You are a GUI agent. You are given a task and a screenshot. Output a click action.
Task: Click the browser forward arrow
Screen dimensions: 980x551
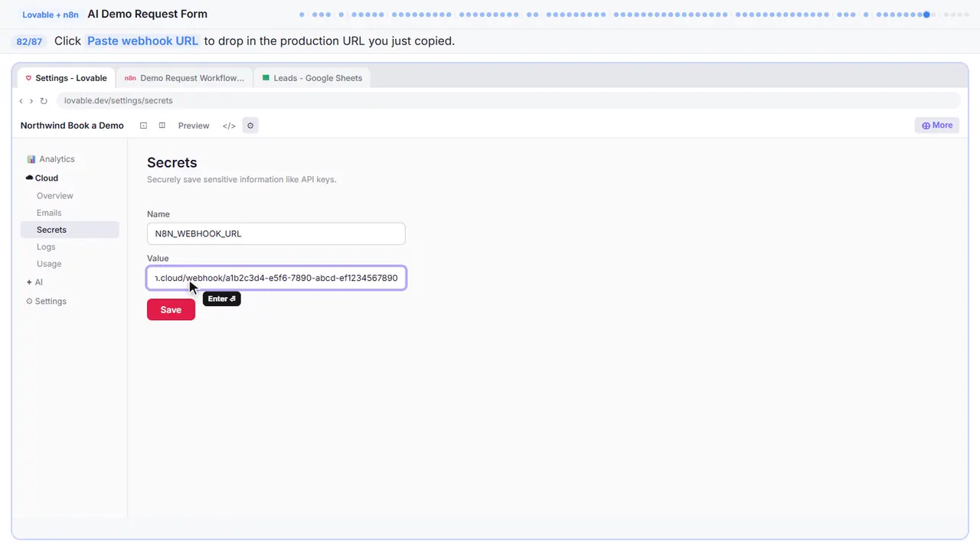coord(31,101)
